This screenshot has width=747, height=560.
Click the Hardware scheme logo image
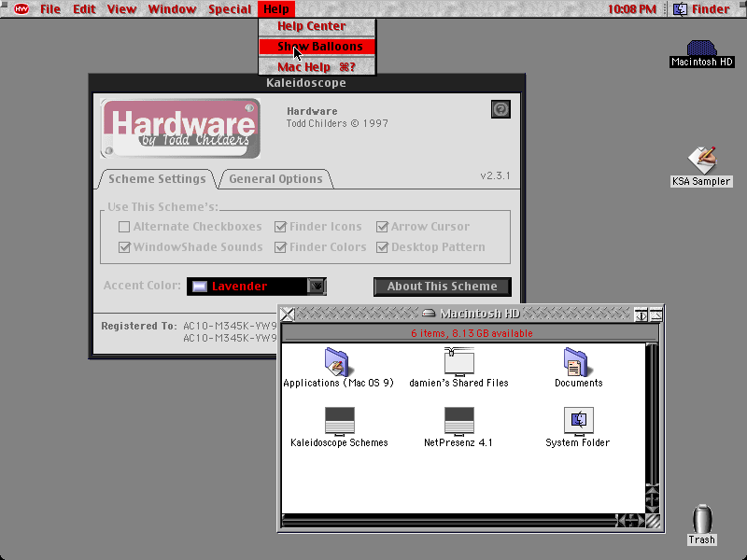180,128
